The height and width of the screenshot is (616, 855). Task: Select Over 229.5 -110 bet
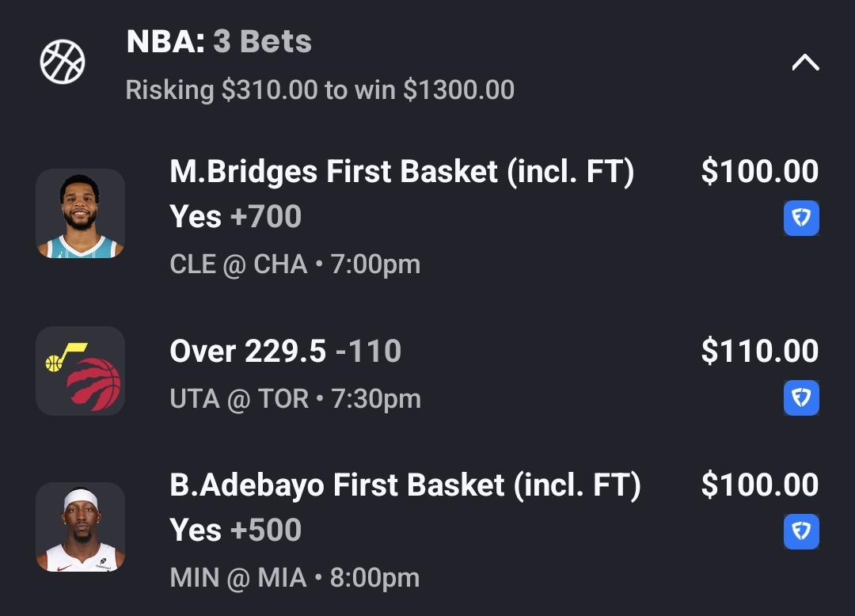tap(285, 352)
